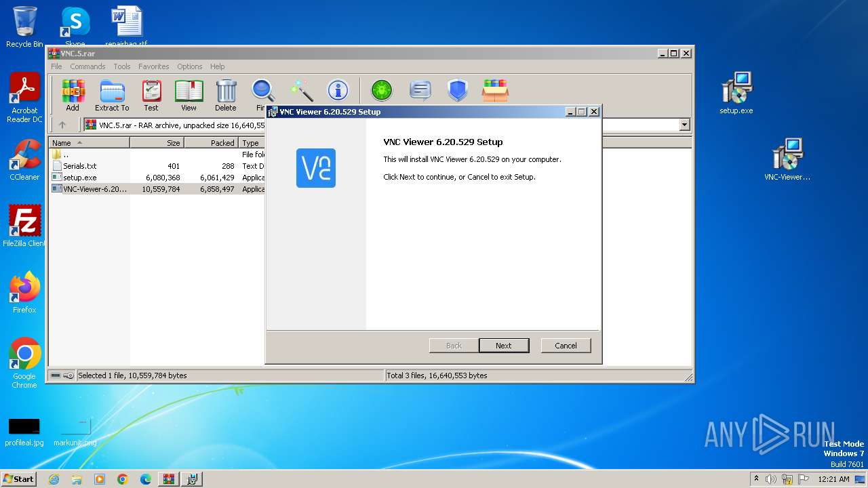868x488 pixels.
Task: Click Next in VNC Viewer Setup
Action: [504, 346]
